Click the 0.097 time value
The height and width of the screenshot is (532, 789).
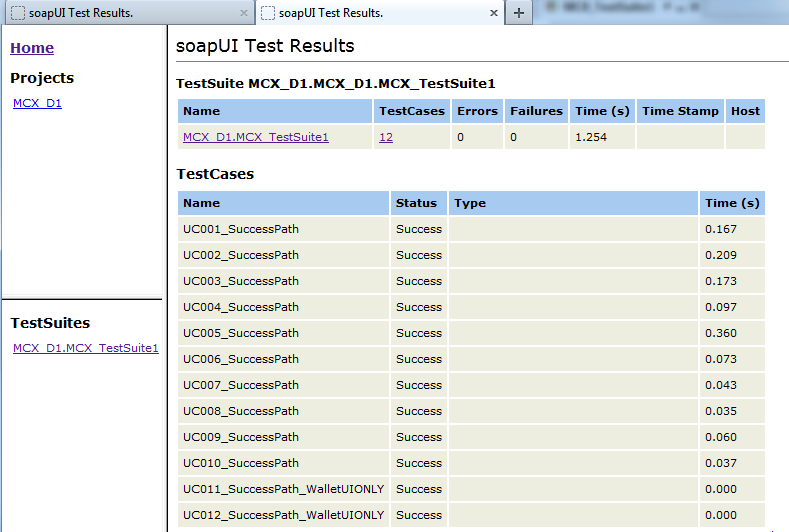721,307
